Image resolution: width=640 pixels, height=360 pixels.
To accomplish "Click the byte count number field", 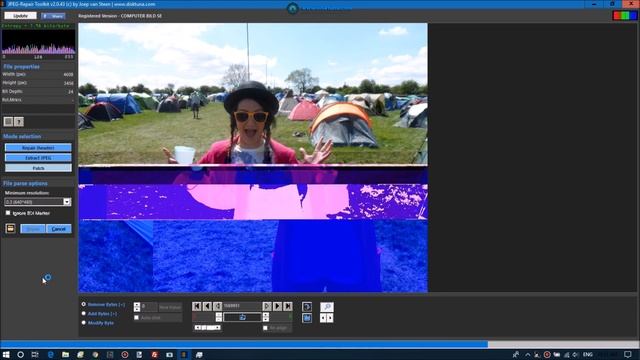I will tap(149, 307).
